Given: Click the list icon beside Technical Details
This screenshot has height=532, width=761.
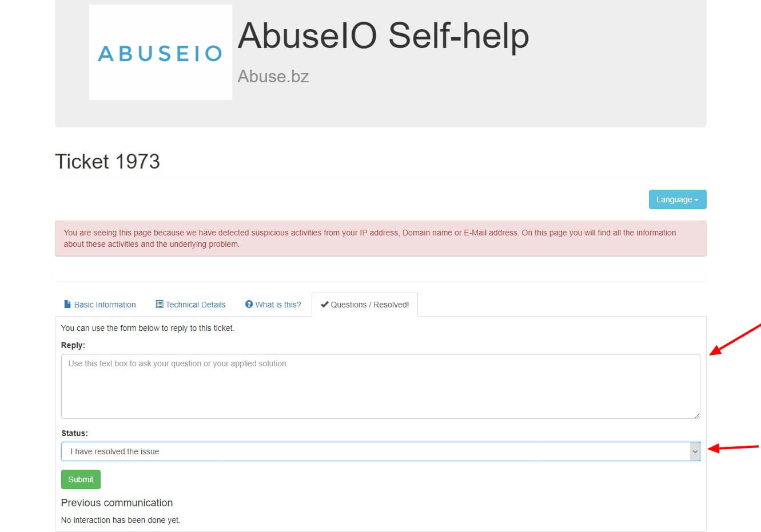Looking at the screenshot, I should (160, 304).
